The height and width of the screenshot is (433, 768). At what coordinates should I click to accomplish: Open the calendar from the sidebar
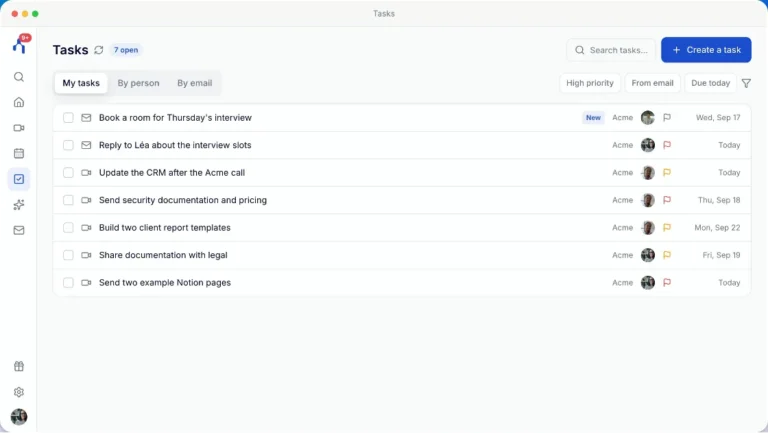(x=19, y=153)
